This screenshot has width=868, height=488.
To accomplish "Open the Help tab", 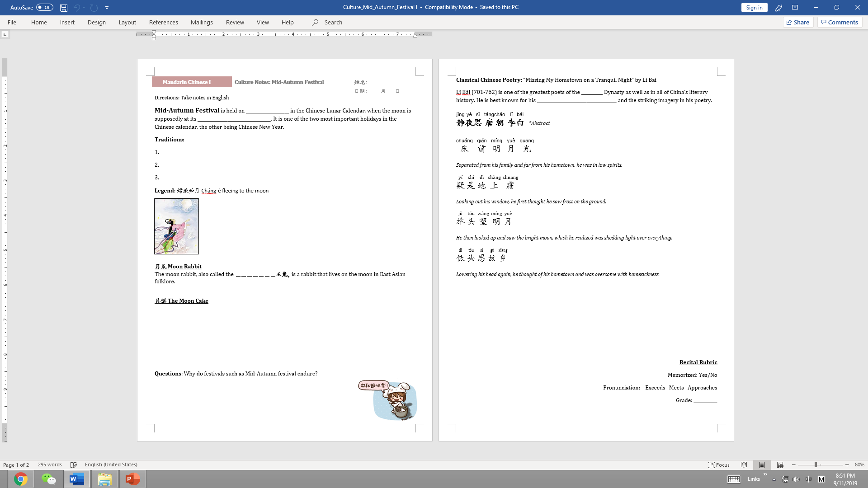I will [288, 22].
